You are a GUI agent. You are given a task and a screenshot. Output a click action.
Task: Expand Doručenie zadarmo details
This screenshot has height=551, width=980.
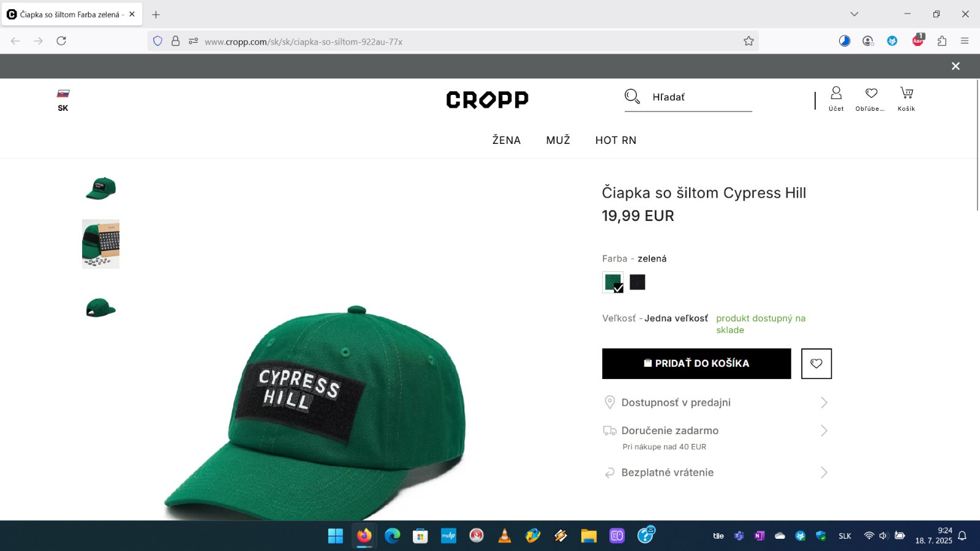(716, 437)
